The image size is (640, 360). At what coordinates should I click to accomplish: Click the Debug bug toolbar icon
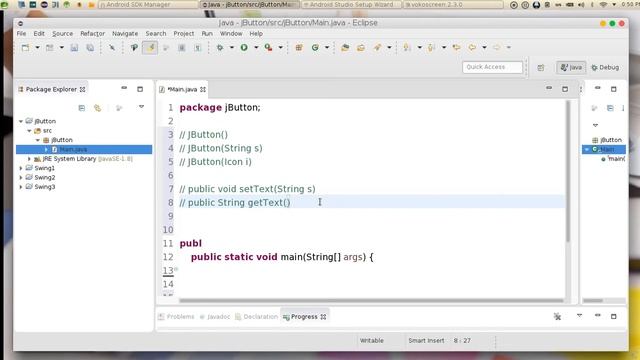click(x=220, y=48)
